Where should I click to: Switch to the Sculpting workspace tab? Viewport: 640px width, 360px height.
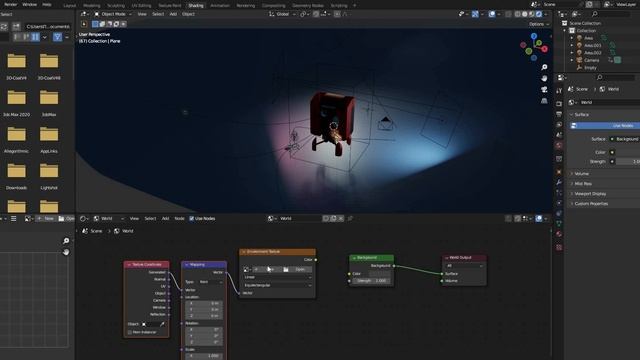[x=116, y=6]
